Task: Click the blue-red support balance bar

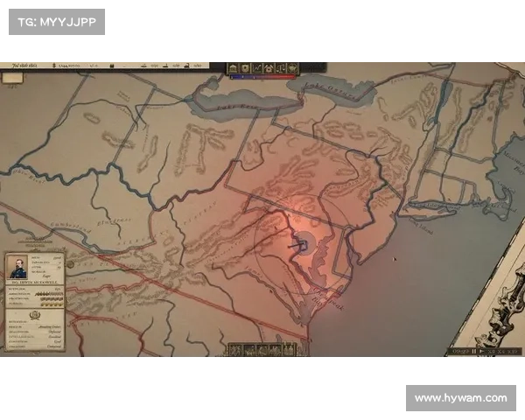Action: point(262,77)
